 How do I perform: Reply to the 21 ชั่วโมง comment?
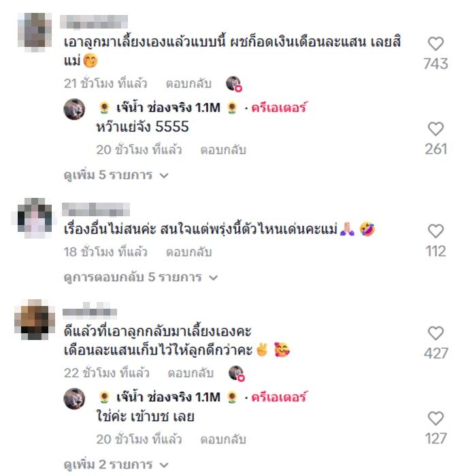pyautogui.click(x=188, y=84)
